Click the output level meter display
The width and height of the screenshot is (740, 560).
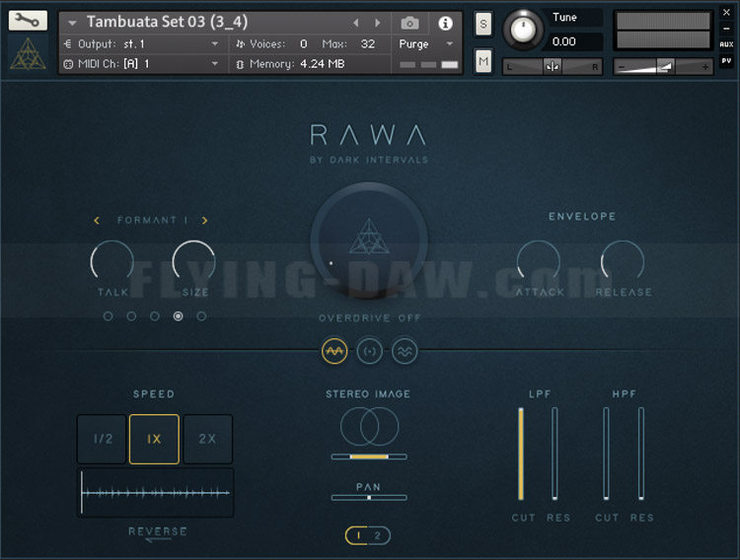point(663,31)
